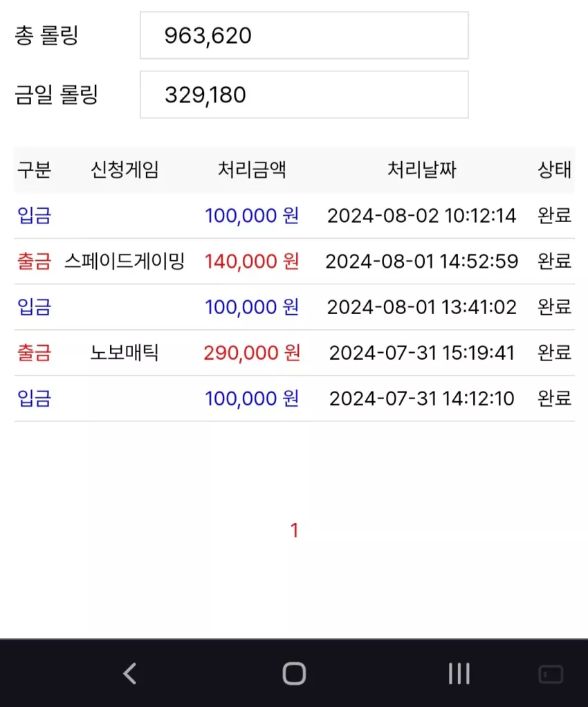Viewport: 588px width, 707px height.
Task: Click the 처리금액 column header
Action: click(252, 170)
